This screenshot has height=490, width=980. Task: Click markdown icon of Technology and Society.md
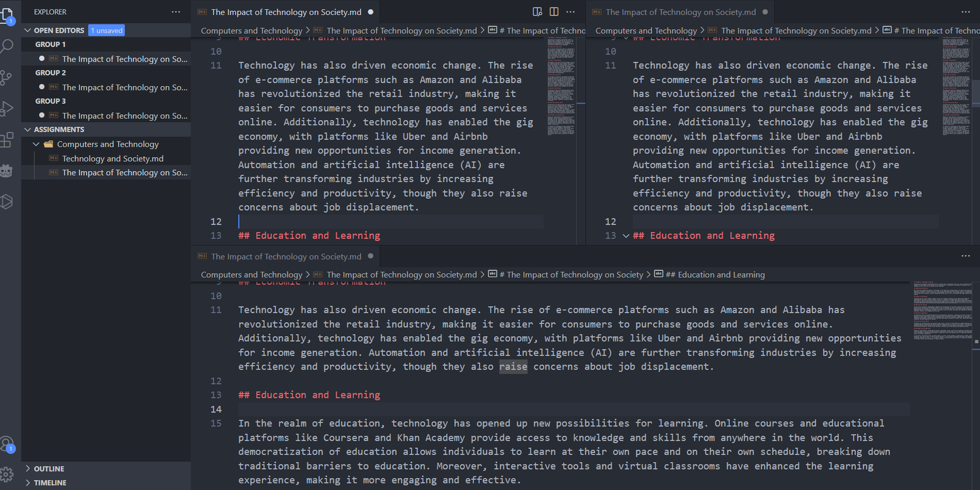point(53,158)
